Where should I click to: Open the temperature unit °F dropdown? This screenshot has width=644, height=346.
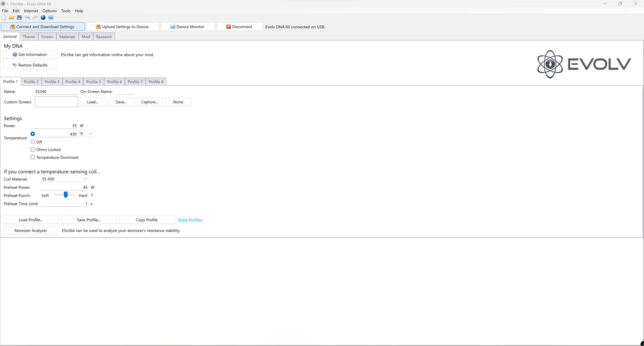pyautogui.click(x=86, y=134)
